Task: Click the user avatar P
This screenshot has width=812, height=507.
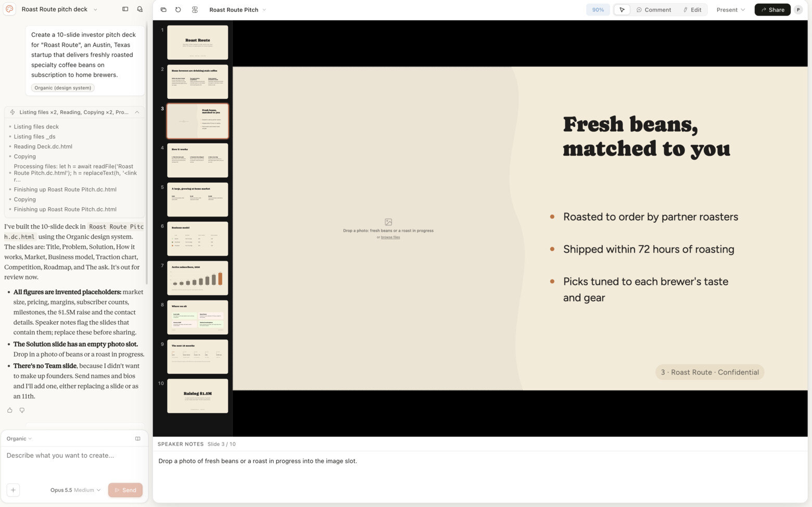Action: 798,9
